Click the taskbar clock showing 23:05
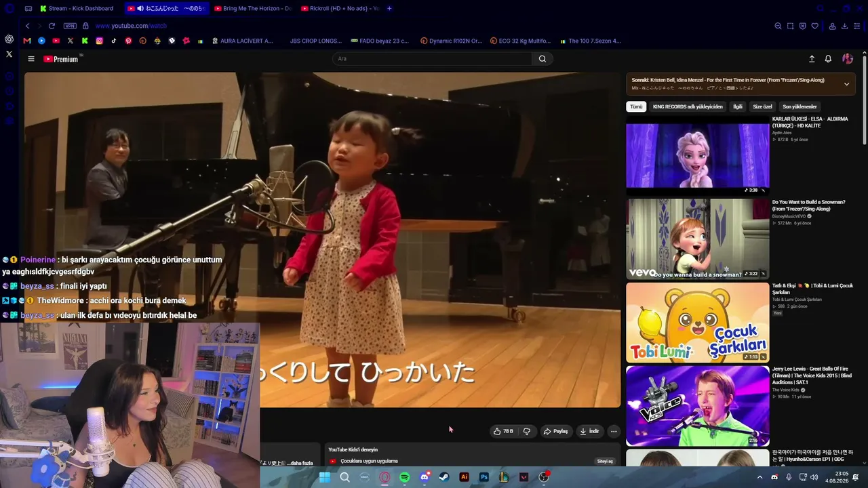This screenshot has height=488, width=868. (835, 477)
